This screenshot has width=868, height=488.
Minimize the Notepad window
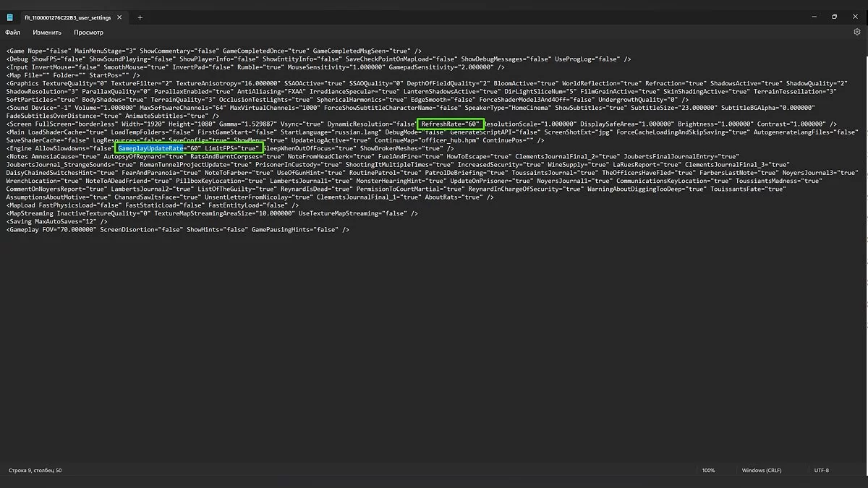pos(813,17)
